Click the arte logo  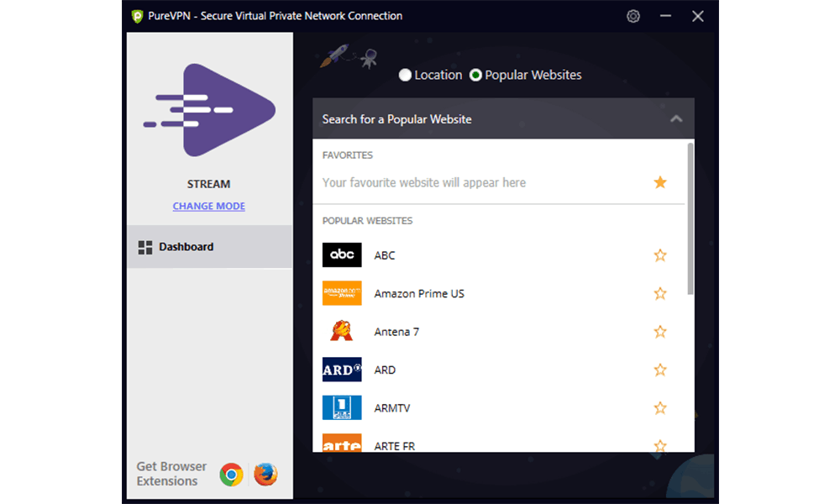click(342, 443)
